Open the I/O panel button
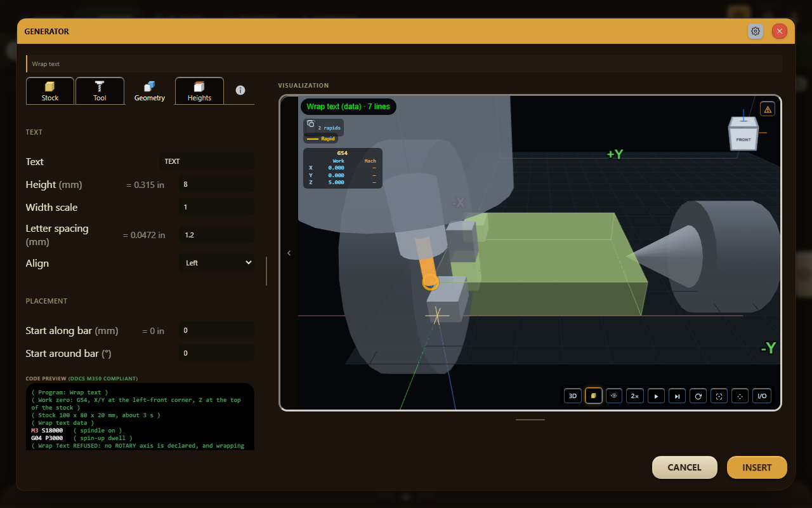Screen dimensions: 812x508 click(x=762, y=396)
